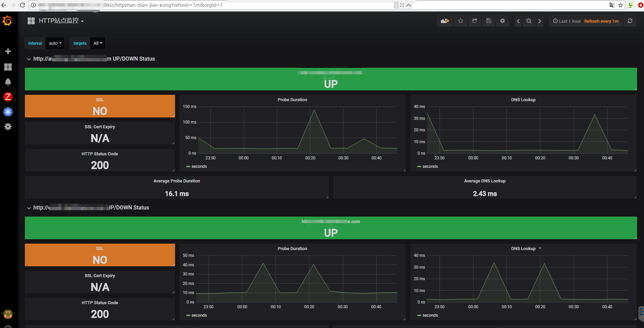Share the dashboard
Screen dimensions: 644x328
click(x=475, y=21)
